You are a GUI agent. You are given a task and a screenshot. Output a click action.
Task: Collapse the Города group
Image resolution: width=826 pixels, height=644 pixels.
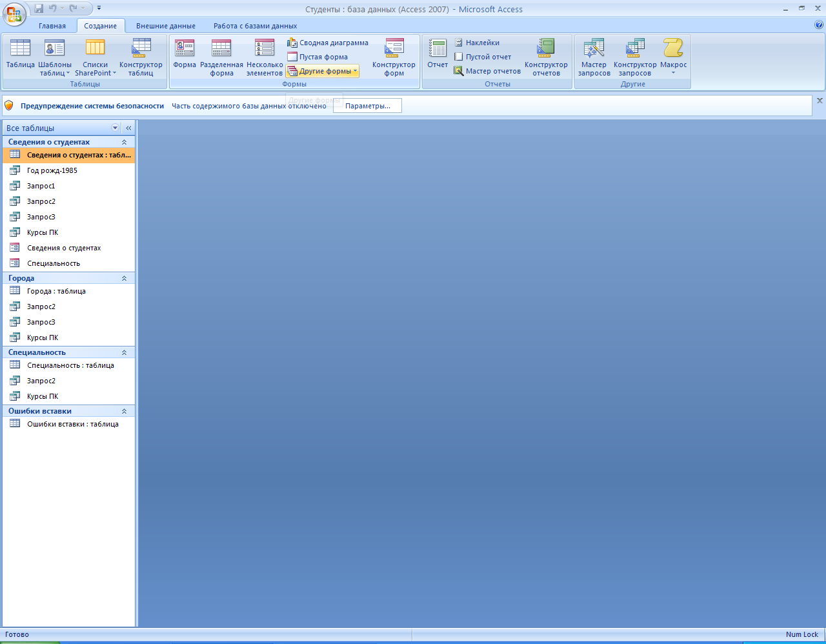pyautogui.click(x=125, y=278)
